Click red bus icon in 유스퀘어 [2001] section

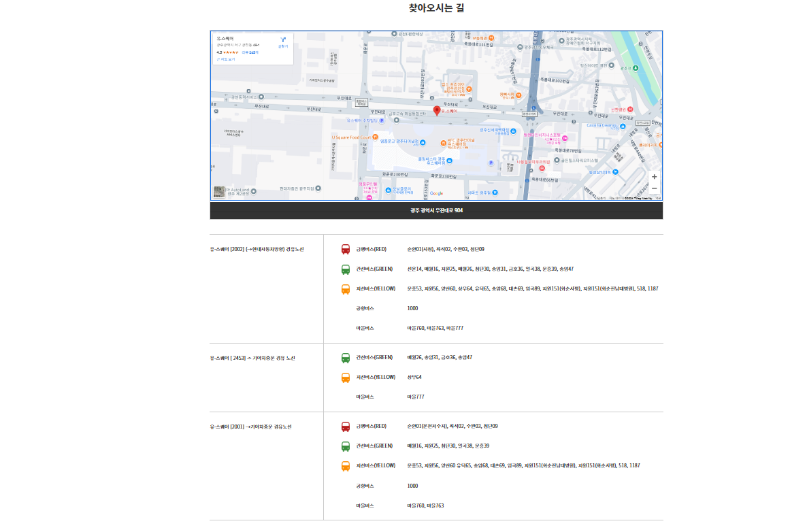[x=346, y=427]
